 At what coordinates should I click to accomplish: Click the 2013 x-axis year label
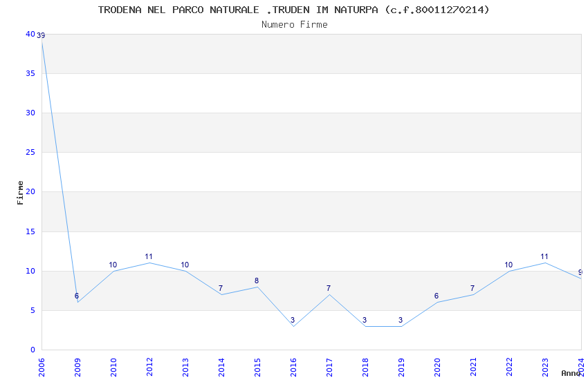[185, 366]
